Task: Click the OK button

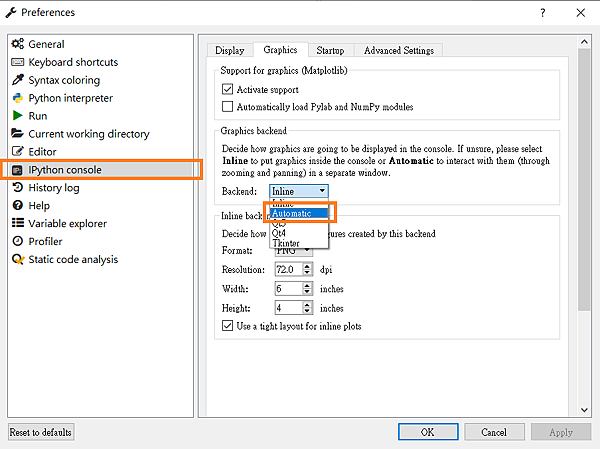Action: (x=428, y=432)
